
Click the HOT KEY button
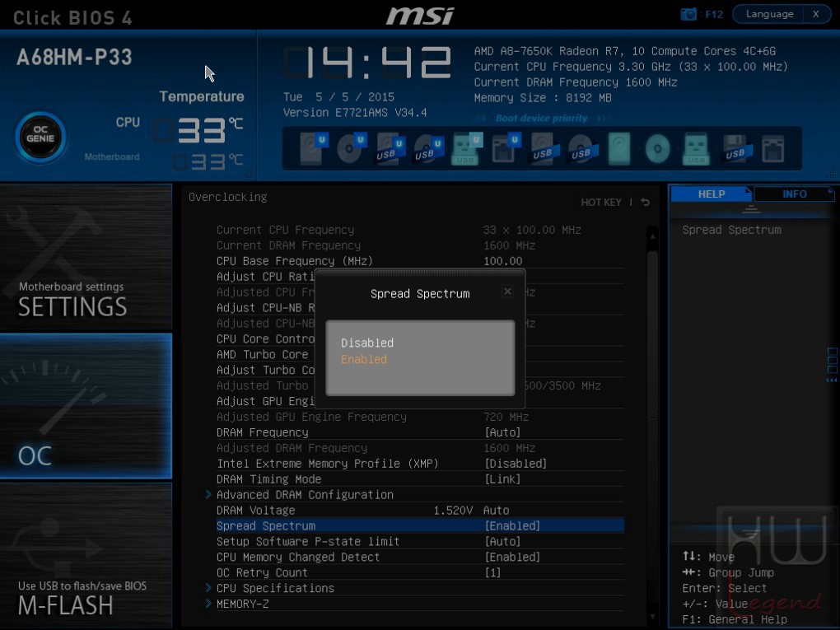[x=601, y=203]
